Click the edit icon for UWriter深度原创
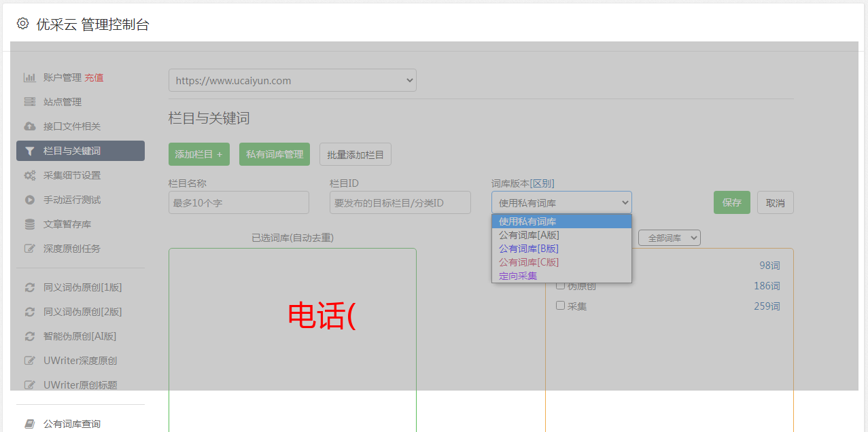Viewport: 868px width, 432px height. (29, 361)
